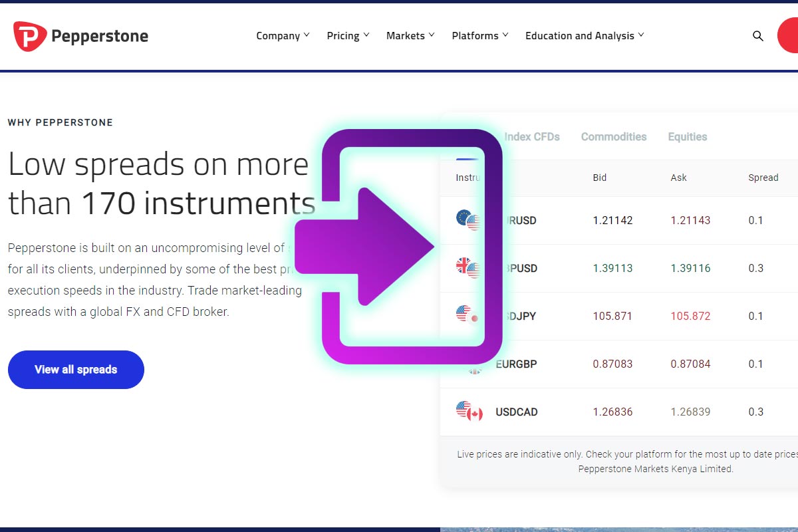Click ask price 1.21143
The height and width of the screenshot is (532, 798).
click(x=690, y=220)
